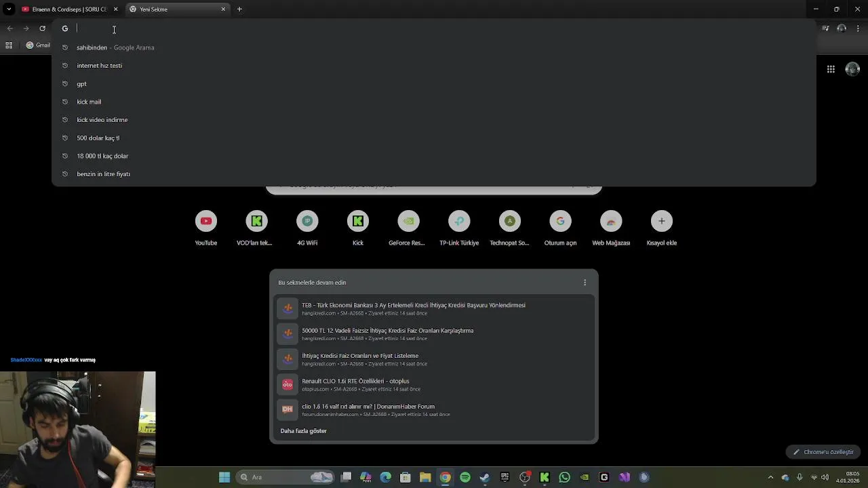Open Spotify from the taskbar

(465, 477)
